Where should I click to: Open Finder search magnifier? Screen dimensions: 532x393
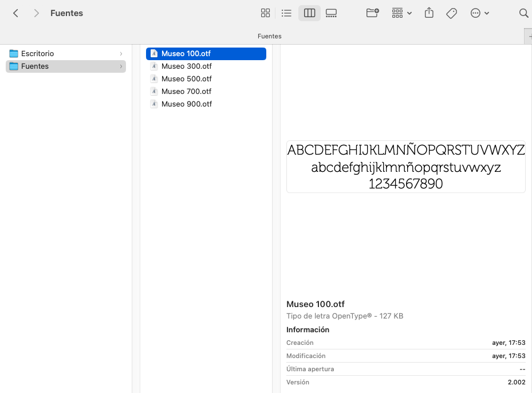pyautogui.click(x=524, y=13)
